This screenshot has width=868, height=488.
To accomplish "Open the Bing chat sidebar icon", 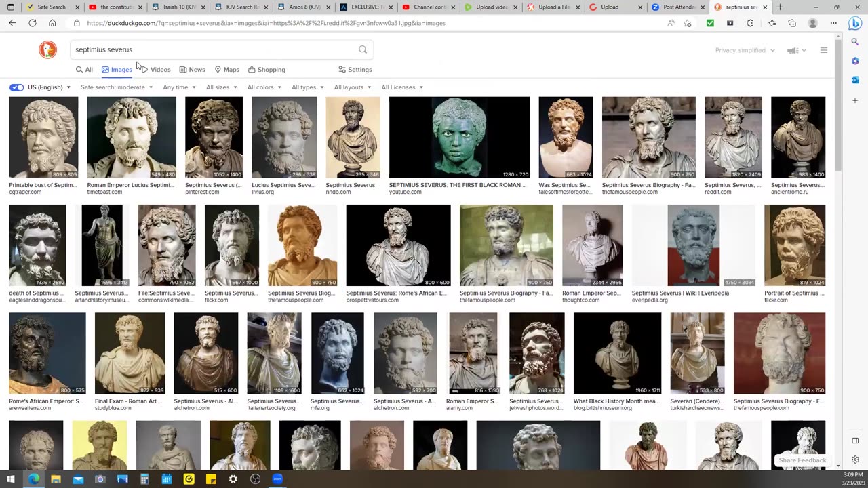I will pyautogui.click(x=855, y=23).
